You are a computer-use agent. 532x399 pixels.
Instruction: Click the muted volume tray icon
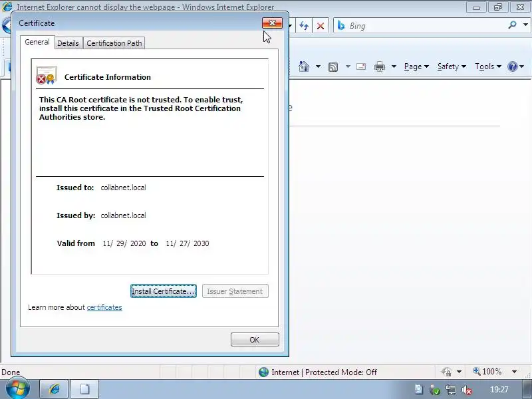coord(467,390)
